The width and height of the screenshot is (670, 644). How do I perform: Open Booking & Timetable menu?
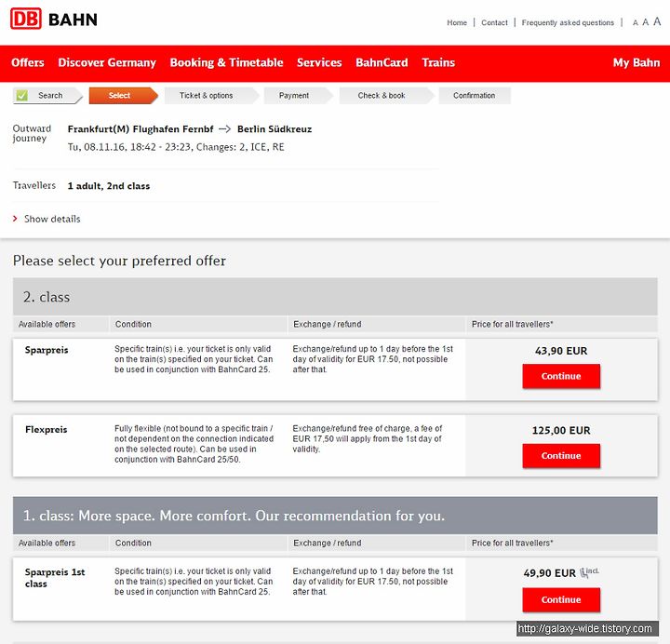click(226, 63)
